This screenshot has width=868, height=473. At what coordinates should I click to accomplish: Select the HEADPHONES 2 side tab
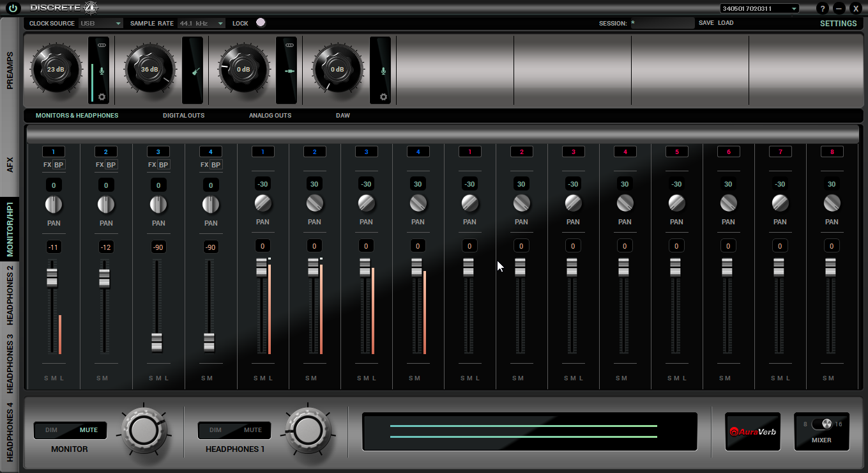[10, 294]
